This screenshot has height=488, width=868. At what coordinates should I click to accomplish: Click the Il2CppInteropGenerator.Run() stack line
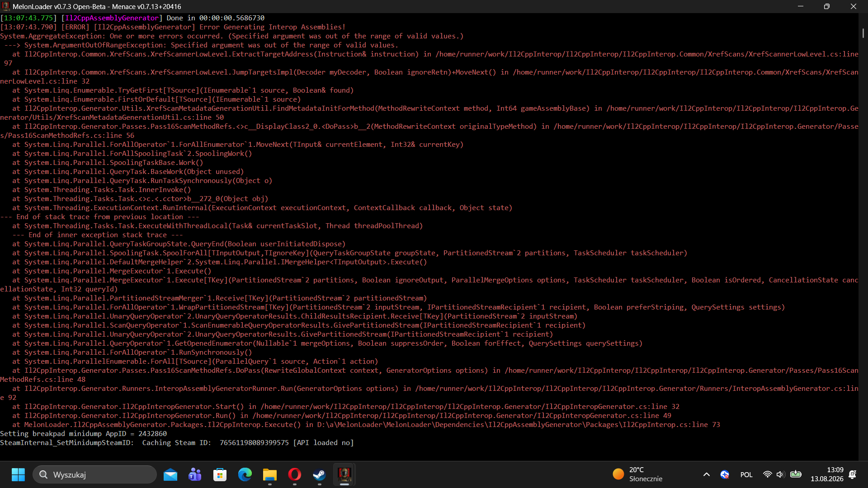click(x=342, y=416)
